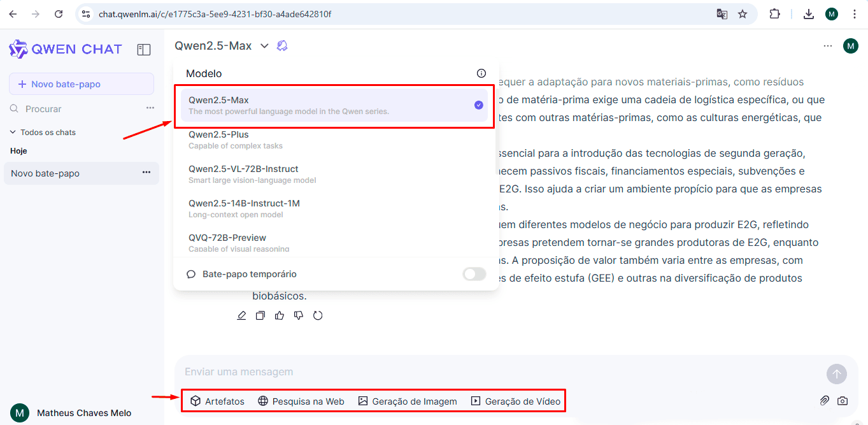
Task: Click the camera icon in the message box
Action: pyautogui.click(x=843, y=401)
